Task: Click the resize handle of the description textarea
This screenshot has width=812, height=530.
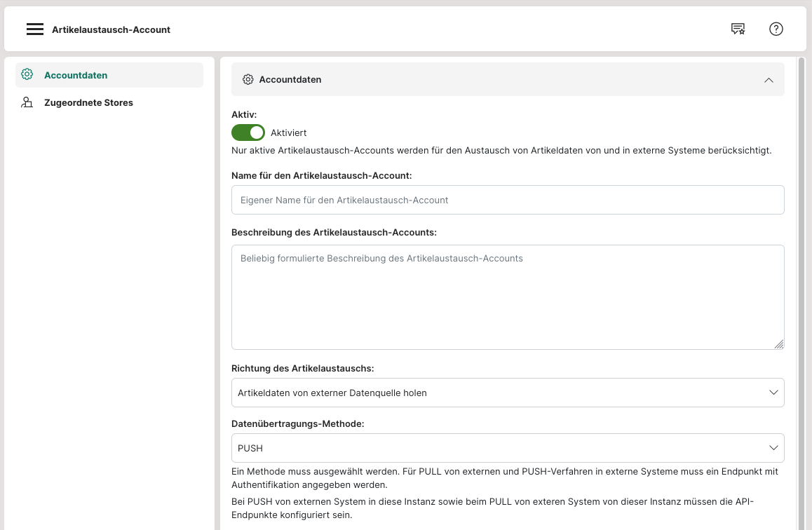Action: click(x=779, y=344)
